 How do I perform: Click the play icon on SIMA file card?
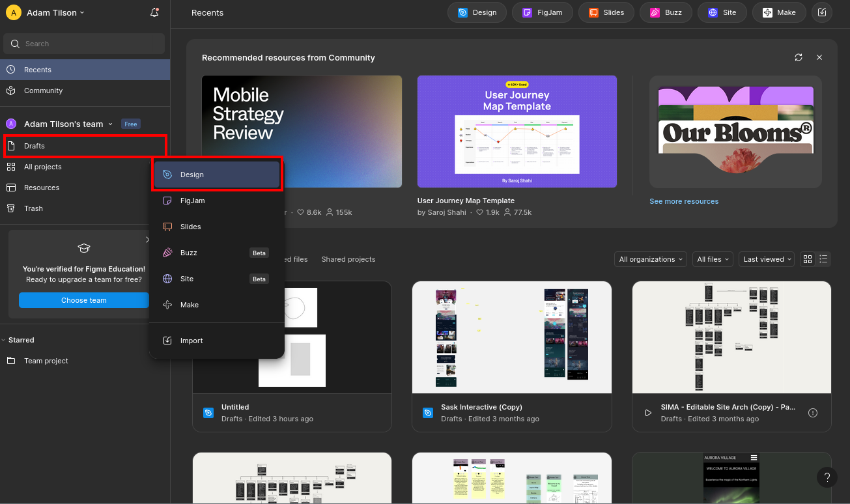click(647, 413)
